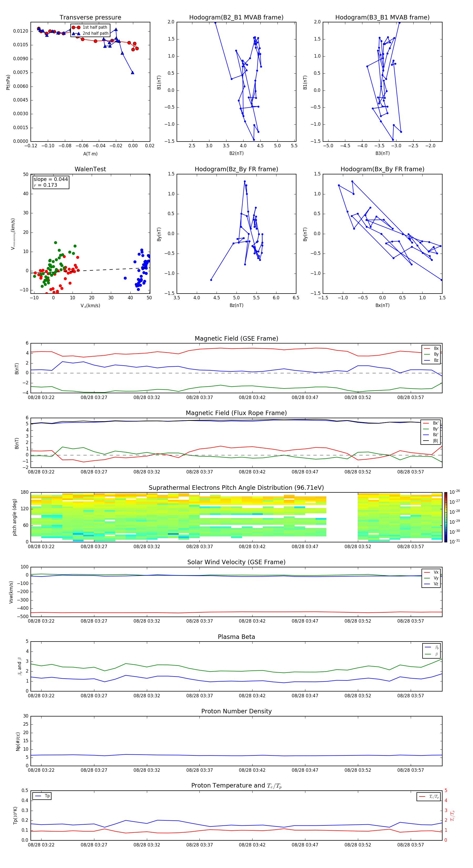This screenshot has width=473, height=868.
Task: Click the 'Bx(nT)' x-axis label
Action: [382, 305]
